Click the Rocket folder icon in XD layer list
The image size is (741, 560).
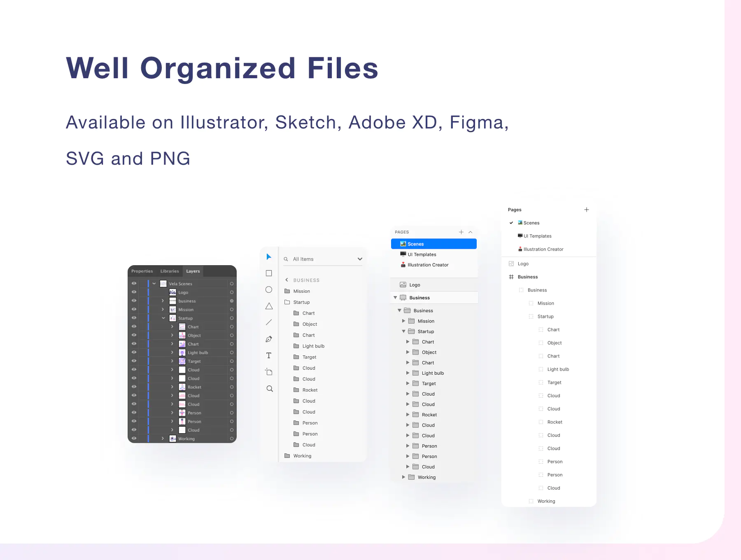tap(296, 390)
